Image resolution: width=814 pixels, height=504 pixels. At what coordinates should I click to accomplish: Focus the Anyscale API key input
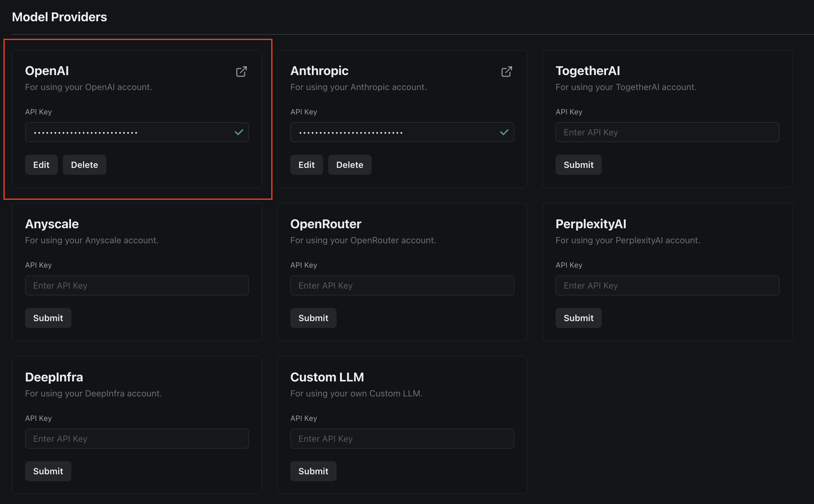[137, 285]
